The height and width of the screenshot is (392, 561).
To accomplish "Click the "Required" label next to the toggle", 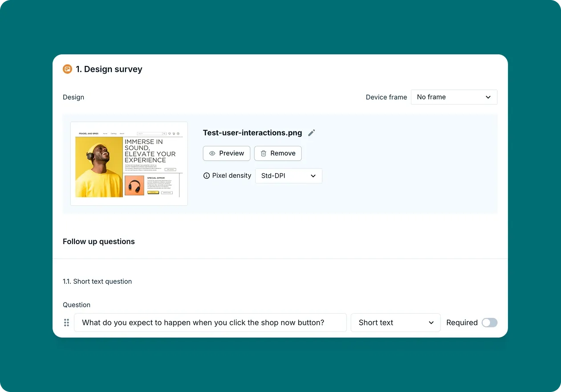I will [462, 323].
